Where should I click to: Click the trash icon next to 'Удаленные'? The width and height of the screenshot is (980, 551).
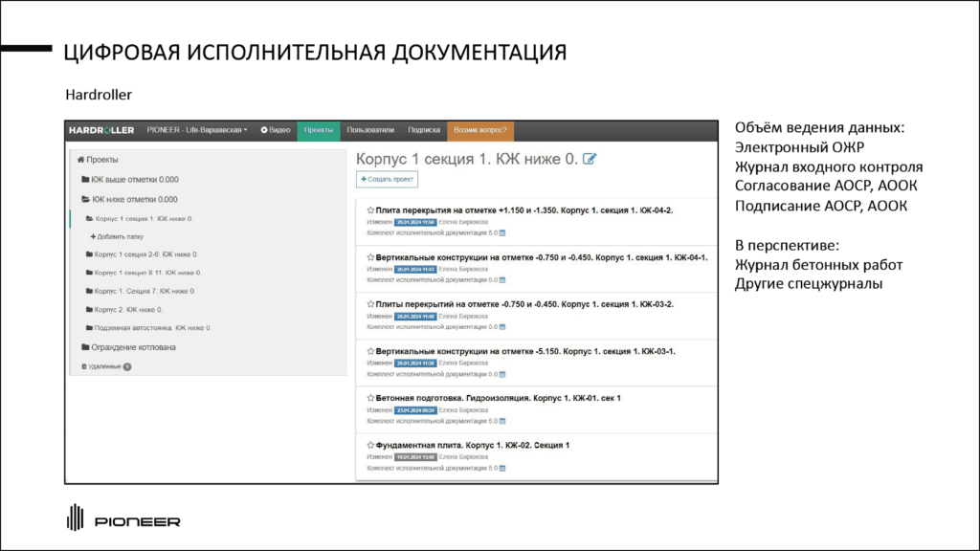(84, 366)
